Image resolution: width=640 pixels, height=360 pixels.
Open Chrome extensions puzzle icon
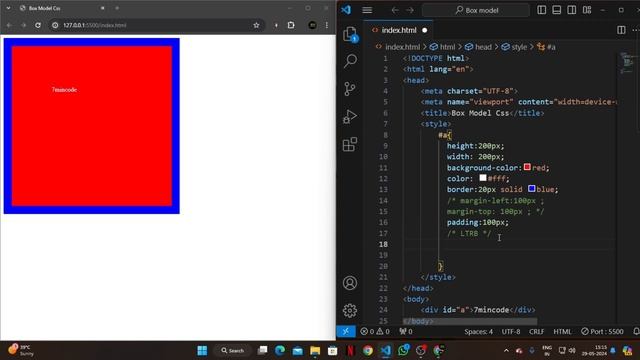(291, 25)
